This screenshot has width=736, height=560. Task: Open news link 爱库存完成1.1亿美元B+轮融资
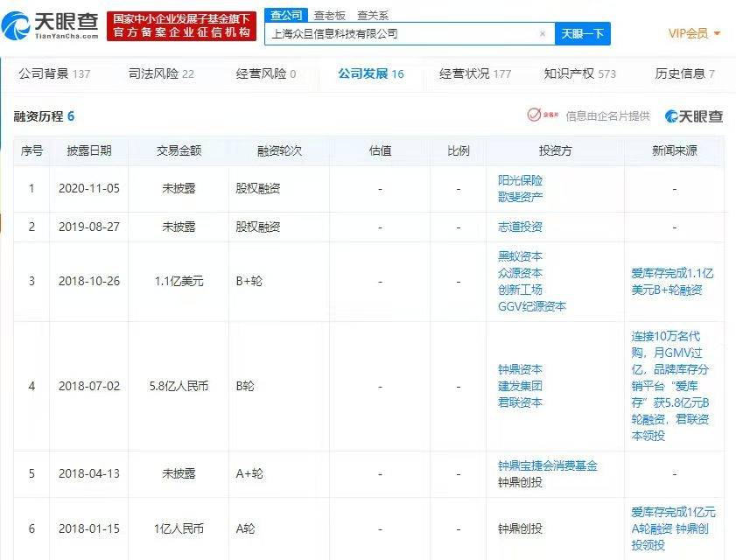pyautogui.click(x=672, y=282)
